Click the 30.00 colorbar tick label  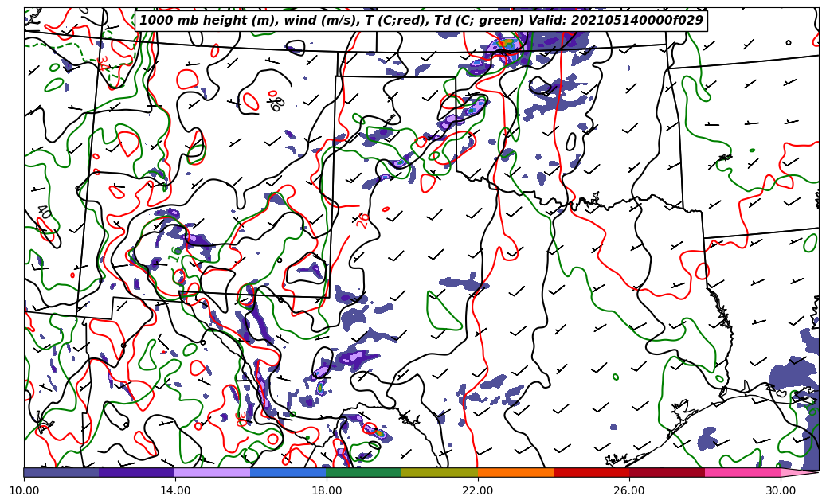(781, 490)
